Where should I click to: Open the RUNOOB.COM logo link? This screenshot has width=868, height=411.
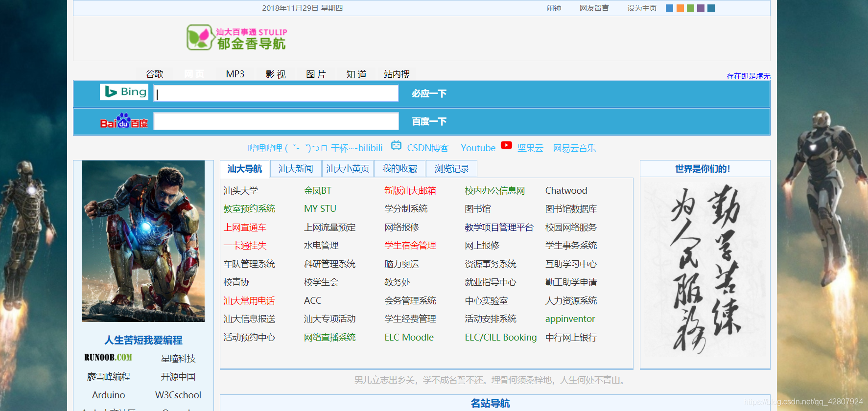pos(108,358)
